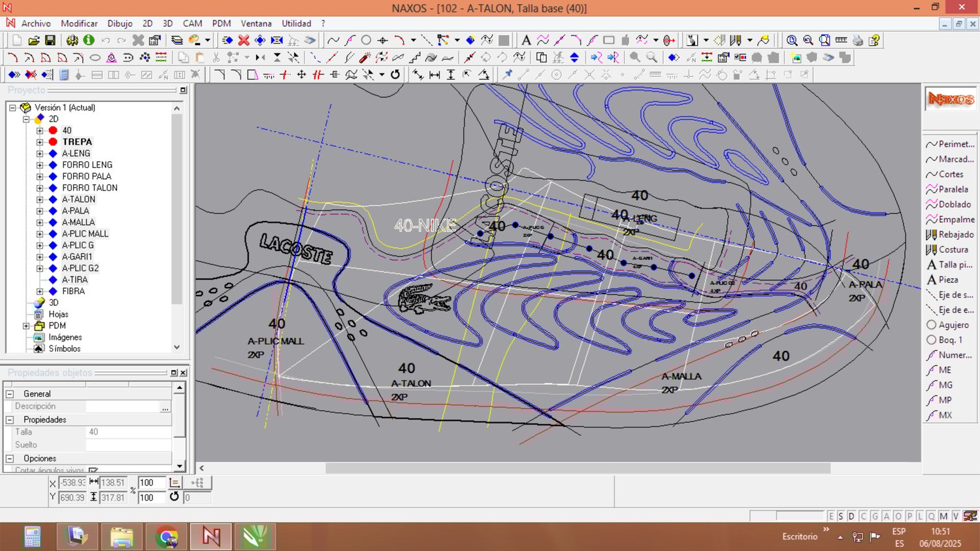This screenshot has height=551, width=980.
Task: Toggle the 'M' indicator in status bar
Action: point(943,516)
